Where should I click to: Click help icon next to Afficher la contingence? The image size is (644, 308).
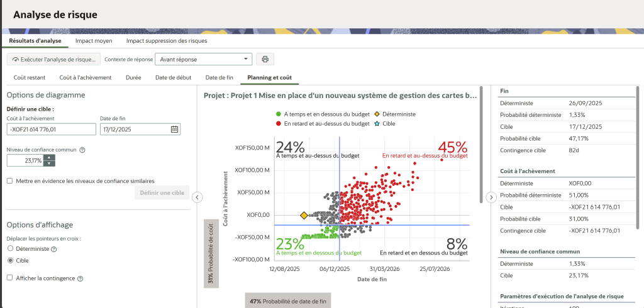tap(80, 278)
